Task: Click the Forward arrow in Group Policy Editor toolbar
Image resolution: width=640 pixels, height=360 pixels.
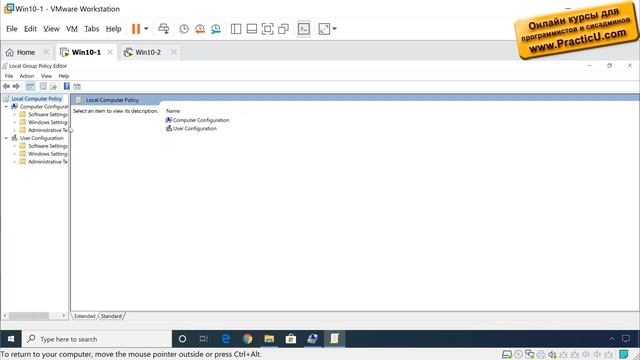Action: click(16, 86)
